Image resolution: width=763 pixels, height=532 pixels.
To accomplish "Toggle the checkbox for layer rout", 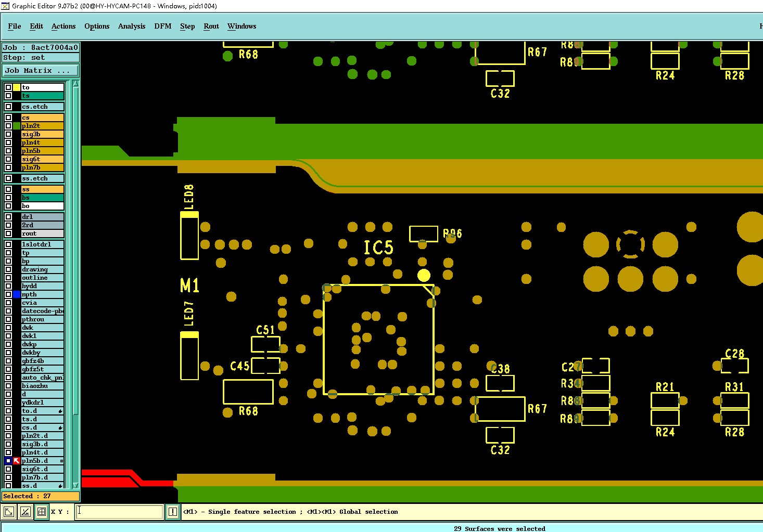I will (8, 233).
